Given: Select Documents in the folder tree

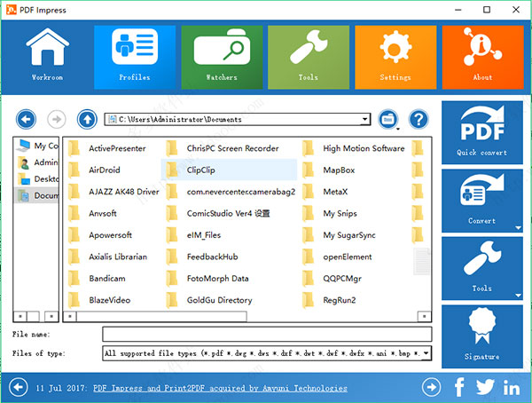Looking at the screenshot, I should [37, 195].
